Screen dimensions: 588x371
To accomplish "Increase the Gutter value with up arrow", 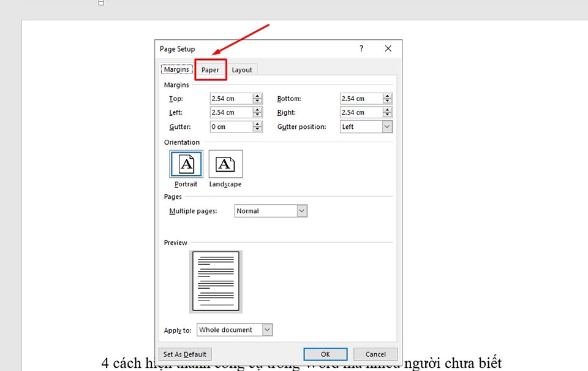I will [x=257, y=124].
